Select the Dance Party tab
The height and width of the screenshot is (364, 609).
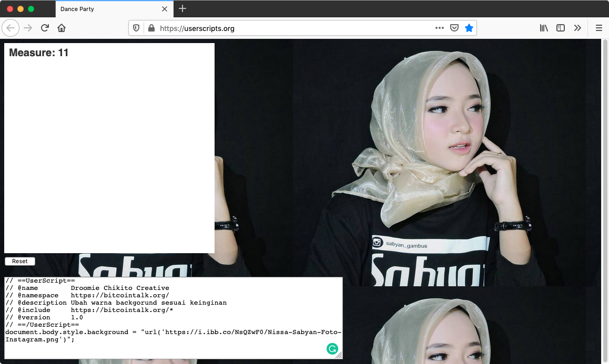[115, 9]
